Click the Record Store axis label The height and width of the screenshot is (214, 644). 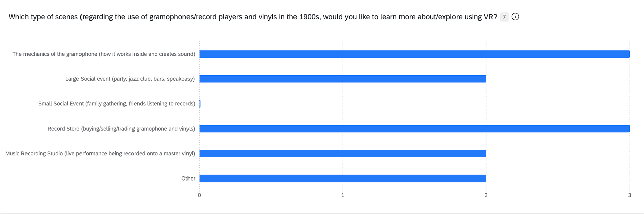click(121, 129)
